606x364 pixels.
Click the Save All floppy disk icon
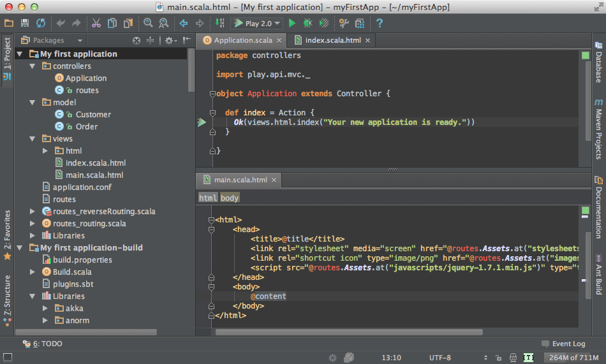[25, 24]
